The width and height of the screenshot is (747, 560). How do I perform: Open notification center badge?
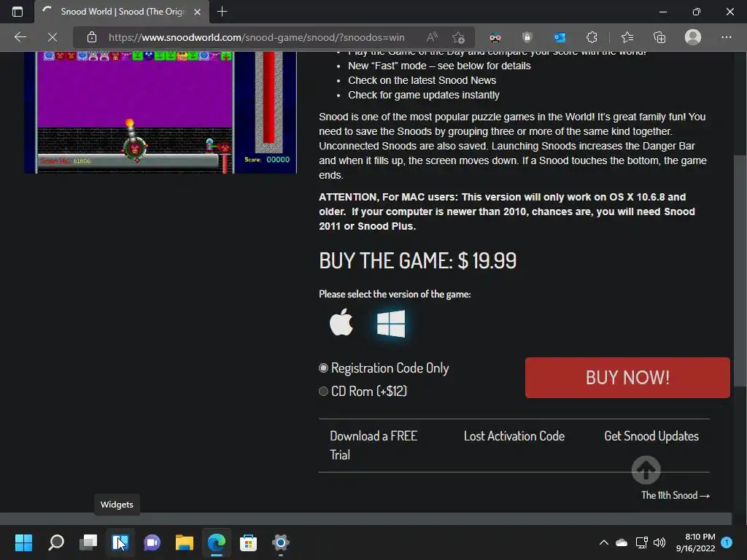727,542
